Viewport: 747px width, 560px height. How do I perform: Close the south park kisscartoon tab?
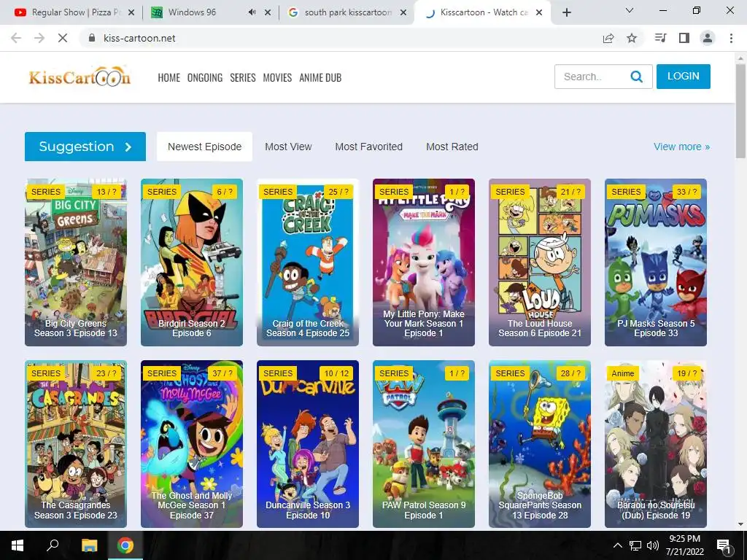click(403, 12)
